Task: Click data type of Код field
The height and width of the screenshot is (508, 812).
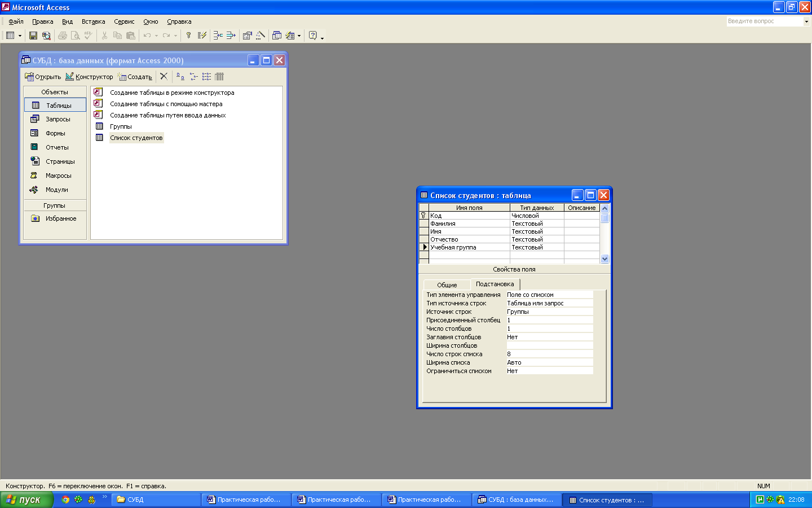Action: pos(537,216)
